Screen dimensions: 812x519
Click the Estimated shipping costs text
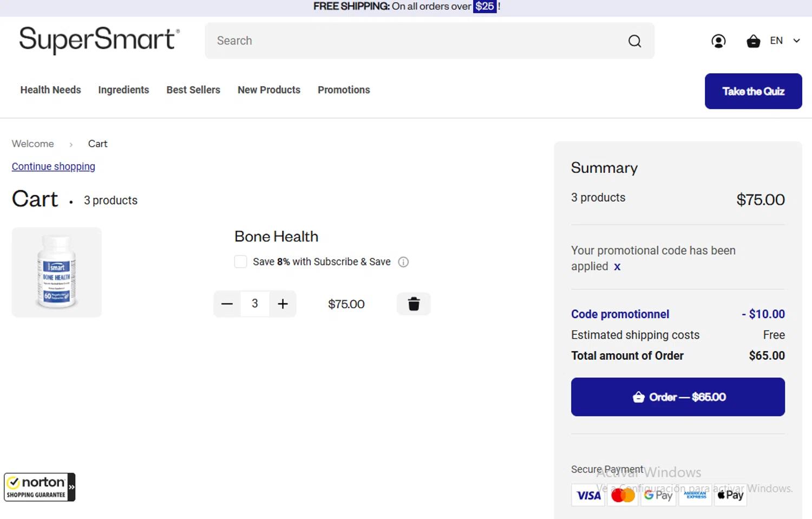click(635, 335)
